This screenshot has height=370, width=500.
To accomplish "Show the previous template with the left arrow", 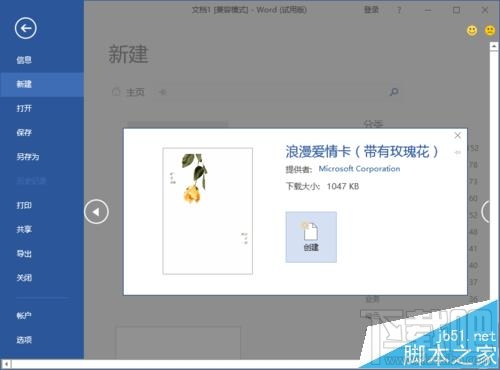I will tap(96, 212).
